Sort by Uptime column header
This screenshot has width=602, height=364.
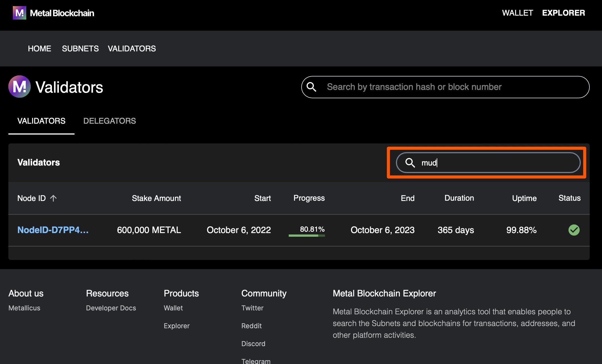coord(524,198)
